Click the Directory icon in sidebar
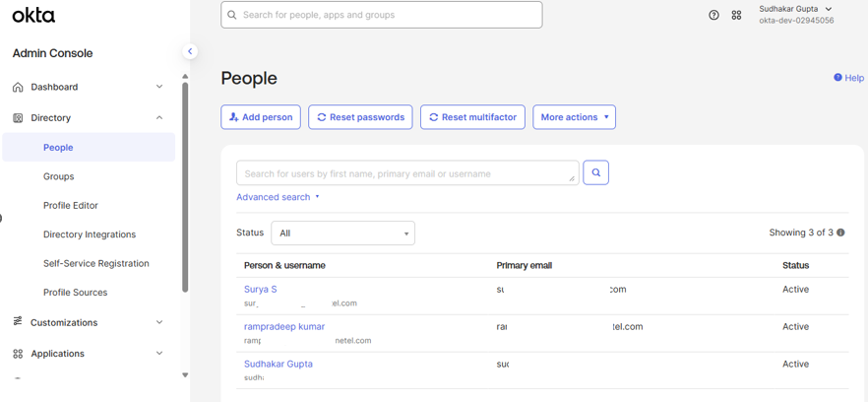The width and height of the screenshot is (868, 402). pos(18,118)
